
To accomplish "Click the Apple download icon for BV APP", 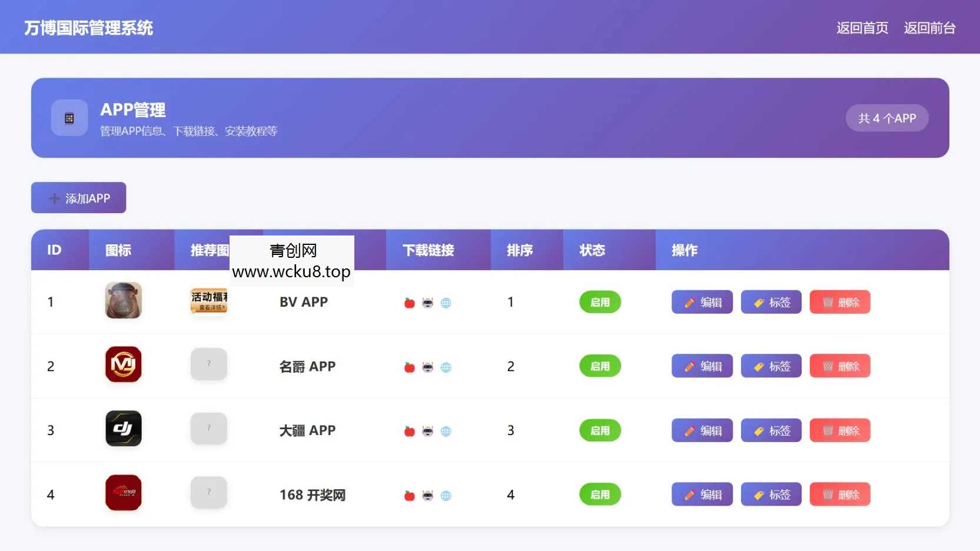I will (x=408, y=303).
